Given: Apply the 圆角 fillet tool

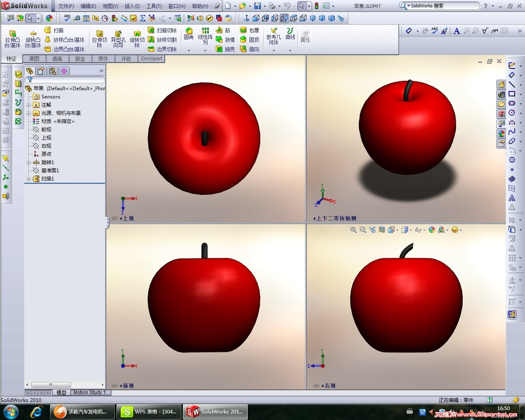Looking at the screenshot, I should tap(189, 34).
